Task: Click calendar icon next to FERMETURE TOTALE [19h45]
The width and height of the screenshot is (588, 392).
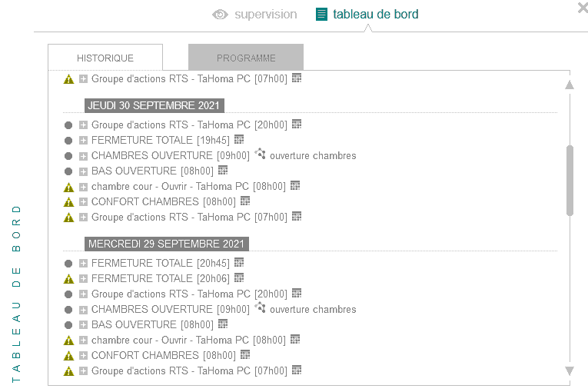Action: [239, 139]
